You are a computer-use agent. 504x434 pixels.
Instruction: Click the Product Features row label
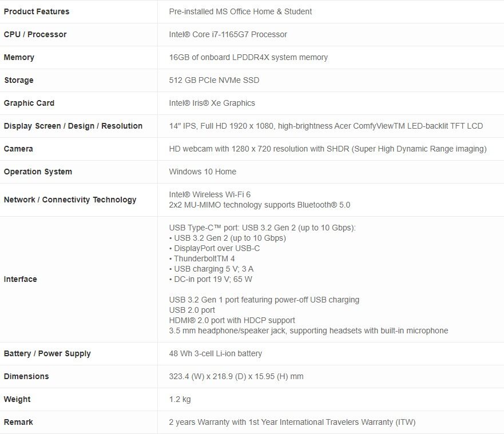(36, 11)
